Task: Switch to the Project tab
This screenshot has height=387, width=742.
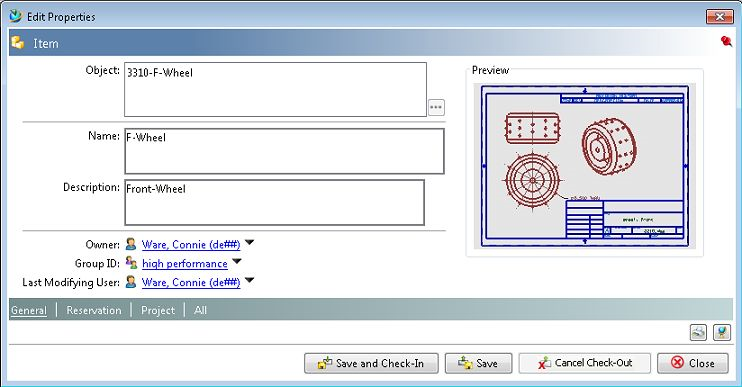Action: pyautogui.click(x=158, y=310)
